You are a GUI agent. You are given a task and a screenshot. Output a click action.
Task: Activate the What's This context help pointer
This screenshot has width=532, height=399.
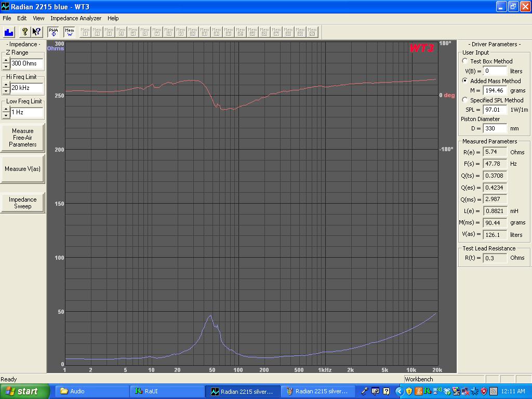point(36,32)
